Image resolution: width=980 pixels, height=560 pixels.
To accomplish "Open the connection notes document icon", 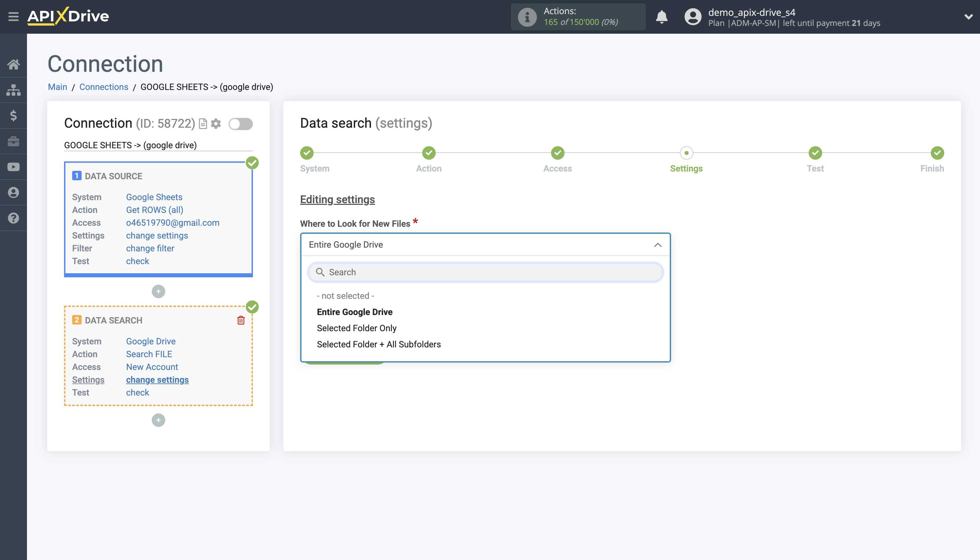I will coord(203,124).
